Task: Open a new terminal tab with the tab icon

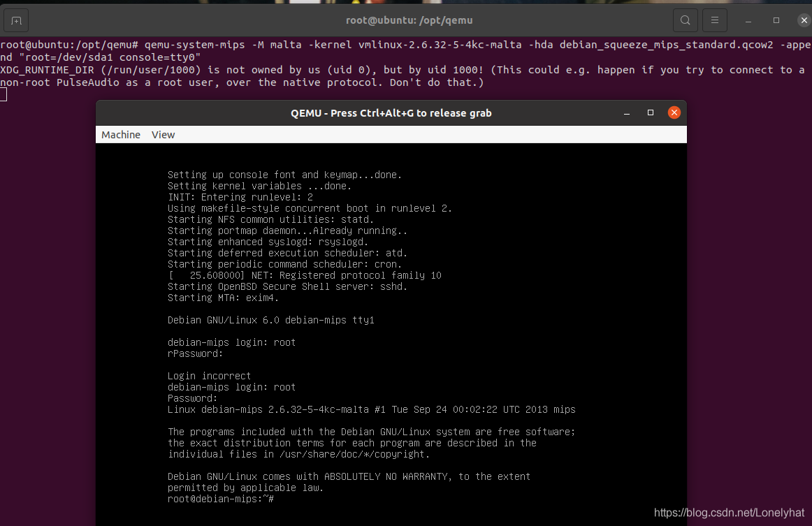Action: click(x=16, y=21)
